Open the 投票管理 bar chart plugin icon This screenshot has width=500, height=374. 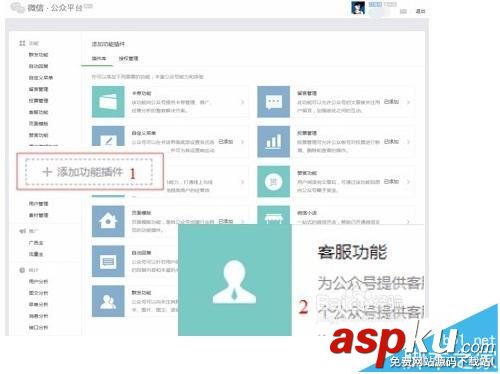tap(273, 142)
